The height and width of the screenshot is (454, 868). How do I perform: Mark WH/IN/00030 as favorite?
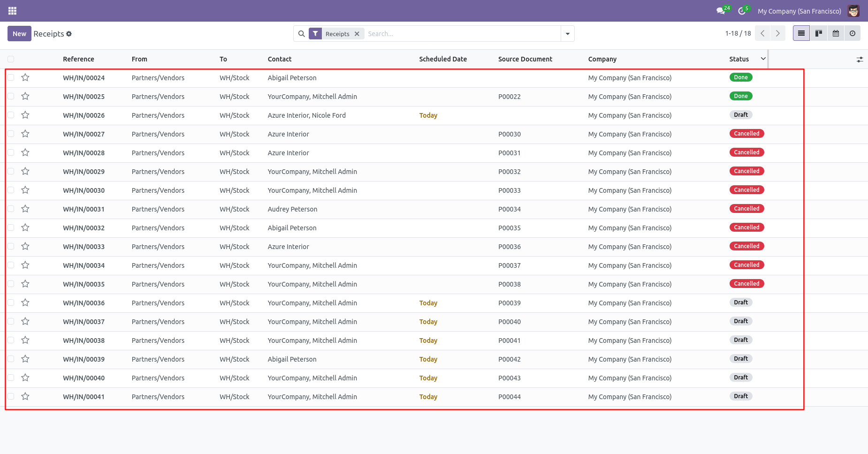25,190
